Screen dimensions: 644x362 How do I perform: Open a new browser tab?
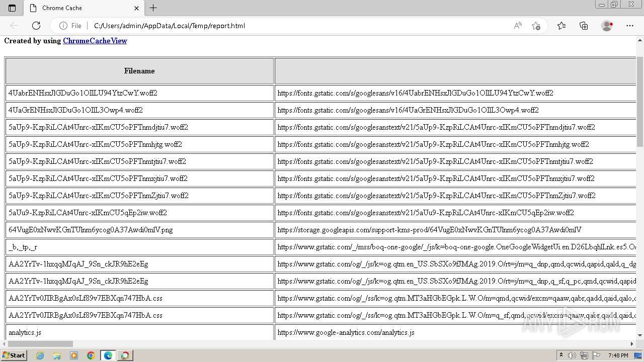coord(153,8)
